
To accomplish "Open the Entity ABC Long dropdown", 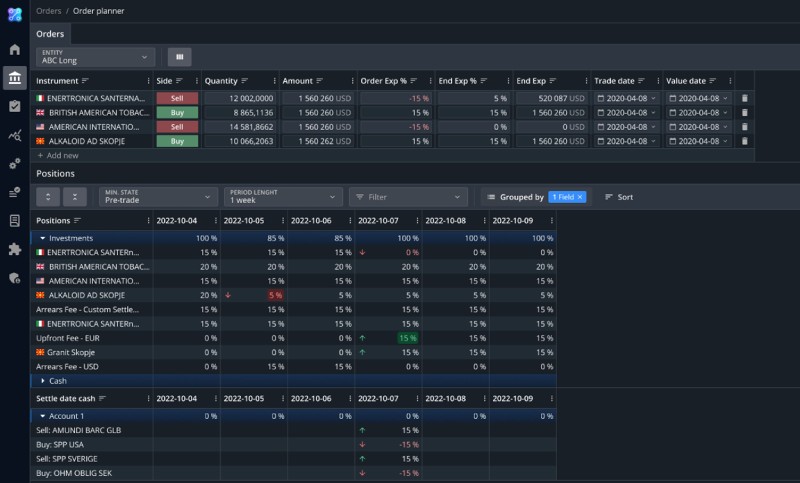I will click(x=96, y=57).
